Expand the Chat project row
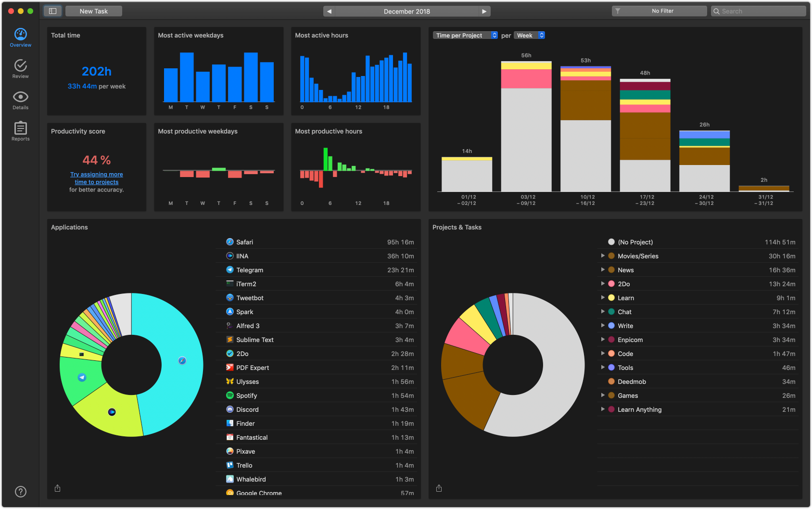The height and width of the screenshot is (509, 812). 603,312
